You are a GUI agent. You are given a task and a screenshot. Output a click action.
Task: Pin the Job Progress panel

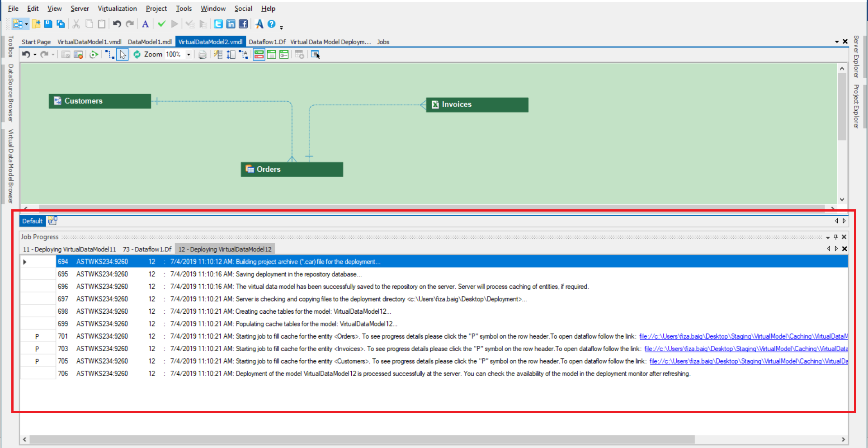pos(835,237)
